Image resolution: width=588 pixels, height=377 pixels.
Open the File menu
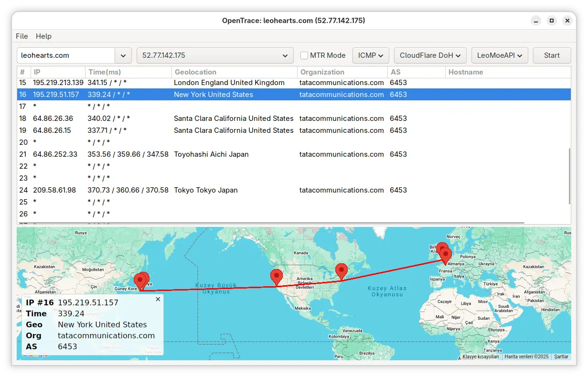point(22,36)
